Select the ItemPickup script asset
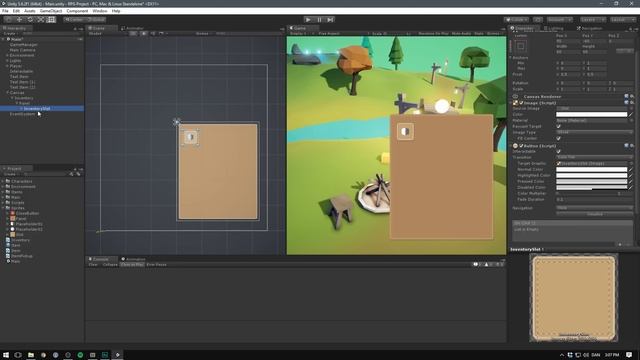640x360 pixels. click(x=22, y=256)
